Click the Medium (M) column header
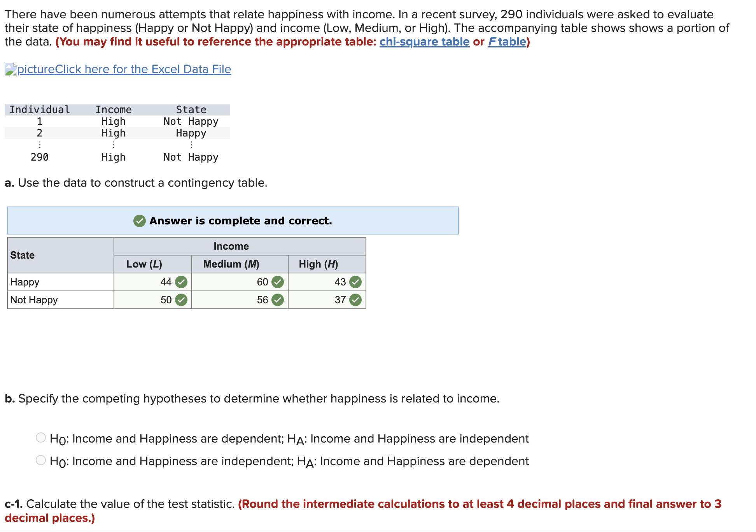This screenshot has width=756, height=532. (231, 264)
